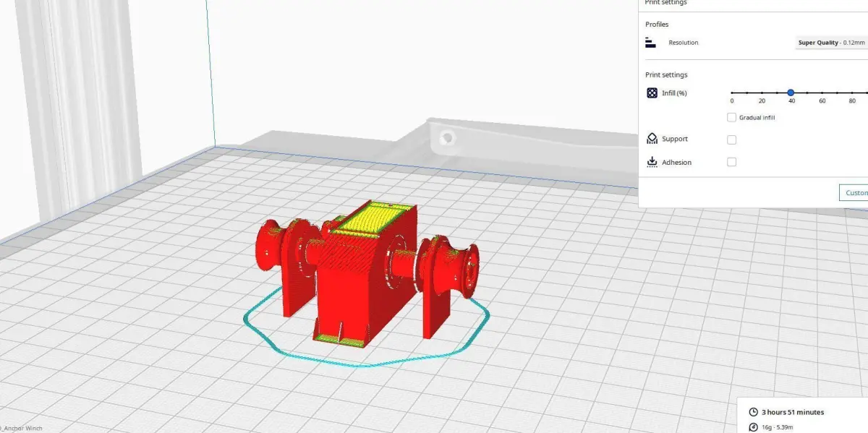Click the print time clock icon
Screen dimensions: 868x433
[x=753, y=412]
